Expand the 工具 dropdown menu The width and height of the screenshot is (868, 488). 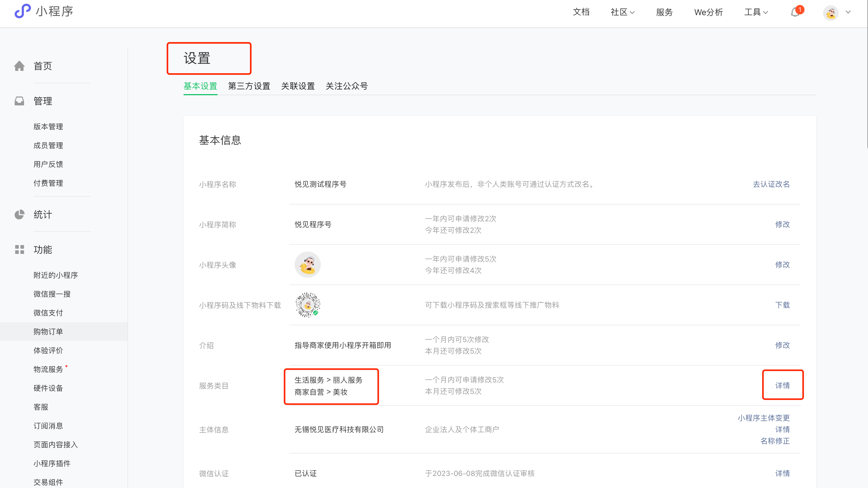click(x=756, y=13)
